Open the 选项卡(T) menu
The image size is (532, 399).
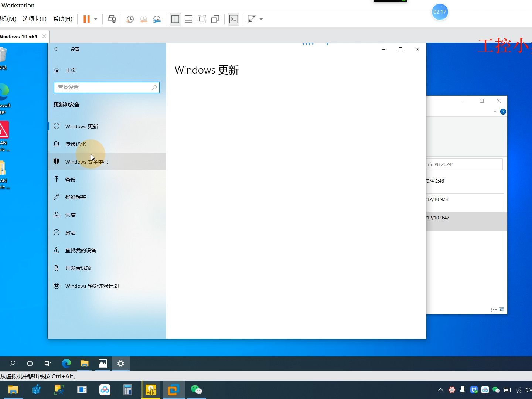coord(35,18)
